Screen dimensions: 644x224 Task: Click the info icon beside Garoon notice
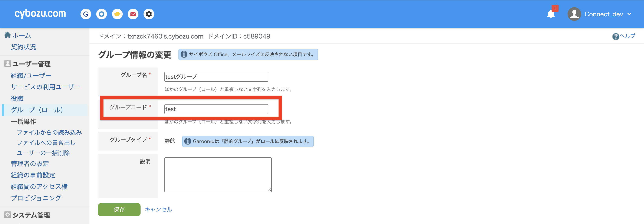click(188, 141)
